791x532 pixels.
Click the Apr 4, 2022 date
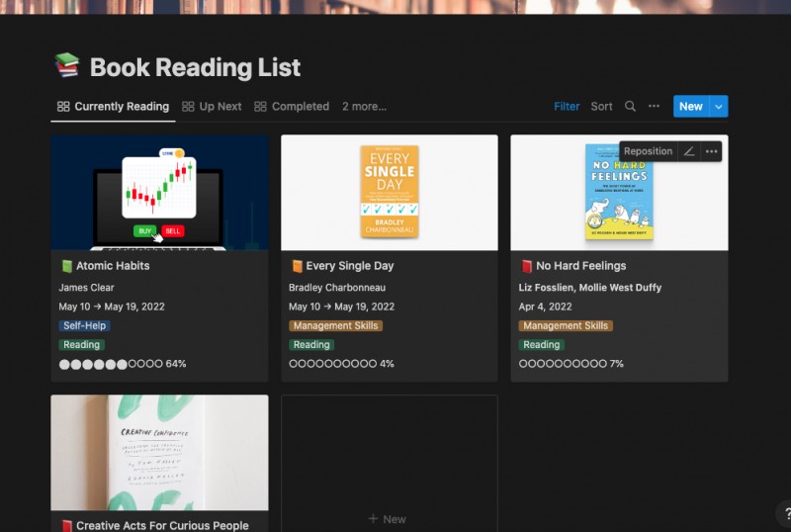point(545,307)
